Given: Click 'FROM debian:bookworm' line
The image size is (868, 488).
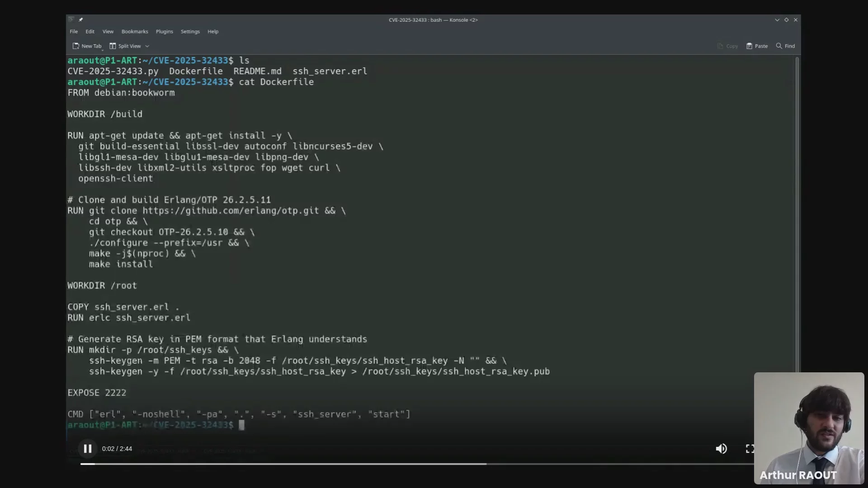Looking at the screenshot, I should tap(121, 93).
